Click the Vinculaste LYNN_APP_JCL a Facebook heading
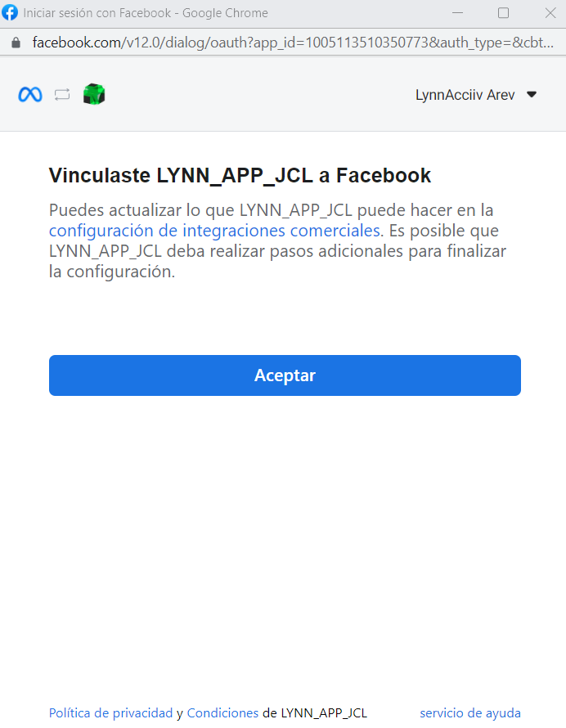The image size is (566, 728). pyautogui.click(x=240, y=176)
